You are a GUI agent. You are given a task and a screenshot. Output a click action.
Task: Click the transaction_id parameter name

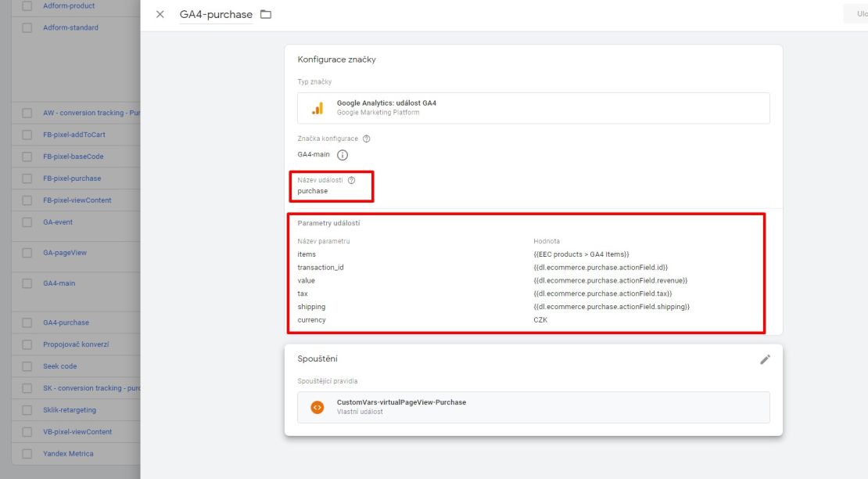[x=321, y=268]
